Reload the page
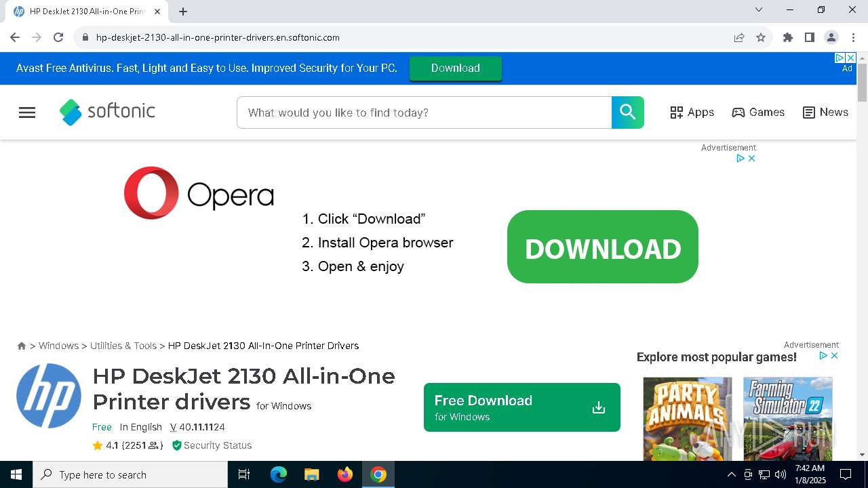This screenshot has width=868, height=488. click(x=58, y=37)
